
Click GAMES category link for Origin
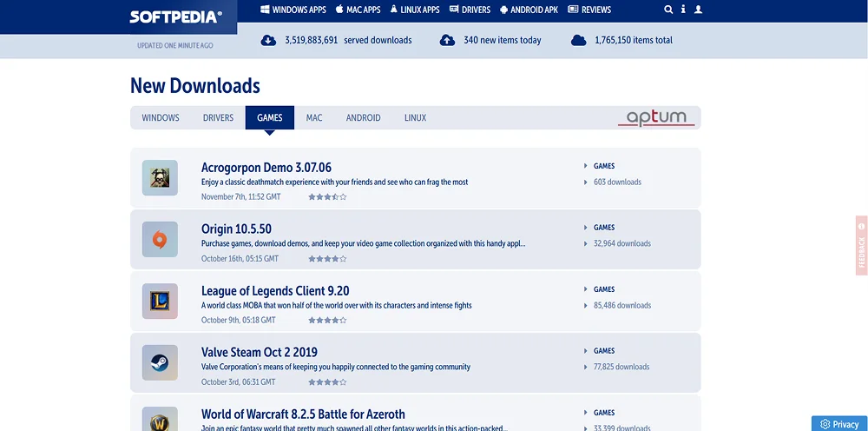604,228
